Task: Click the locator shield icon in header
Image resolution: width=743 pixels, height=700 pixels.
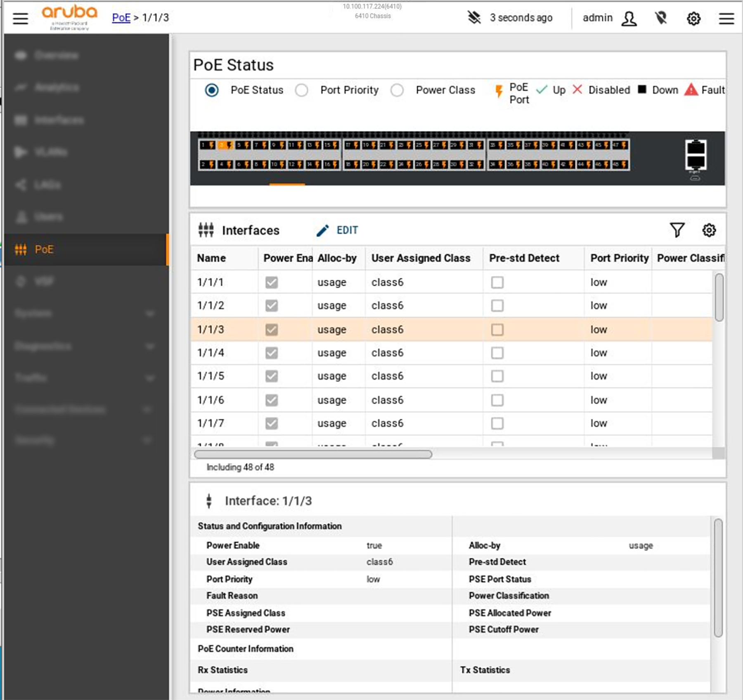Action: [661, 18]
